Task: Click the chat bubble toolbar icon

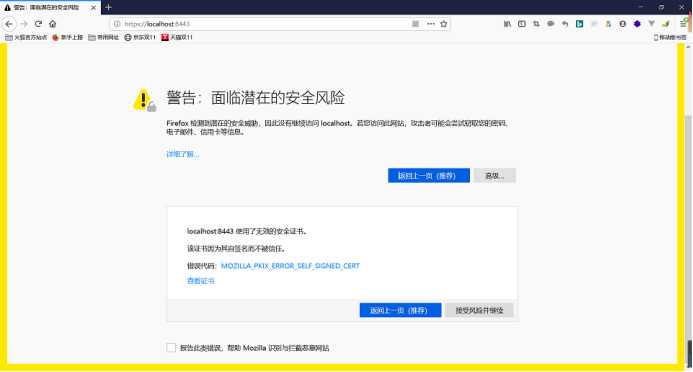Action: click(551, 24)
